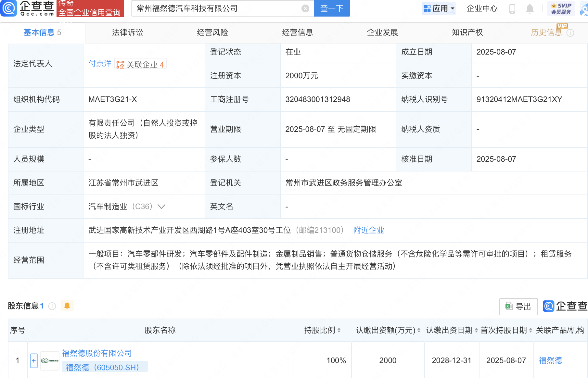
Task: Expand the 应用 dropdown menu
Action: pyautogui.click(x=439, y=8)
